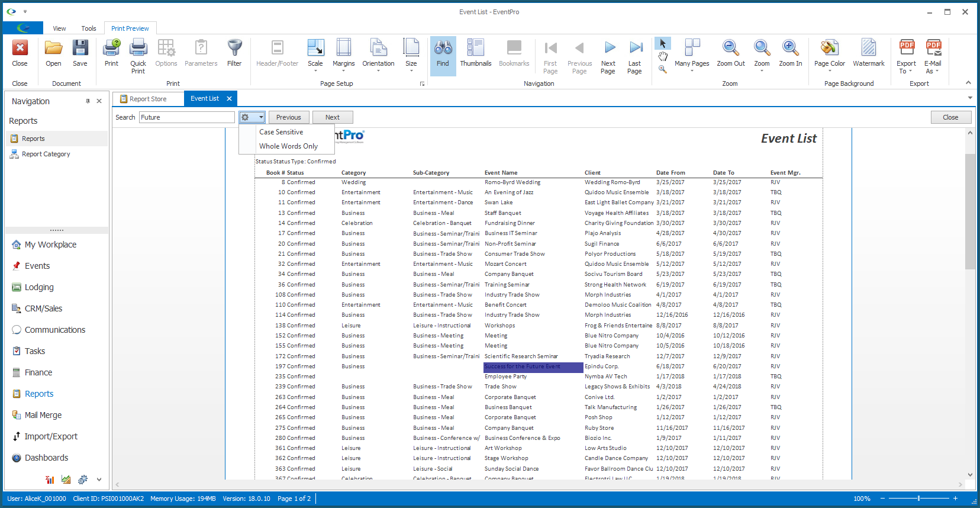This screenshot has width=980, height=508.
Task: Select the pointer cursor tool
Action: click(663, 44)
